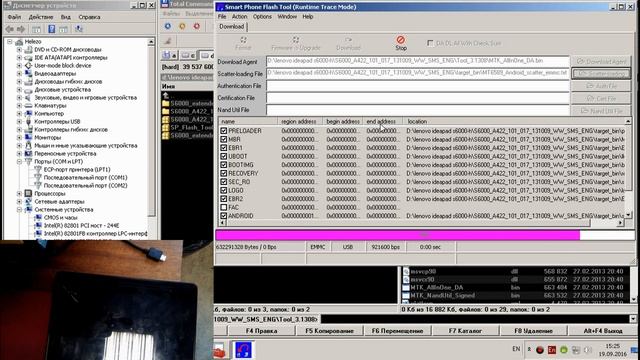The height and width of the screenshot is (360, 640).
Task: Click green system tray icon
Action: pos(564,350)
